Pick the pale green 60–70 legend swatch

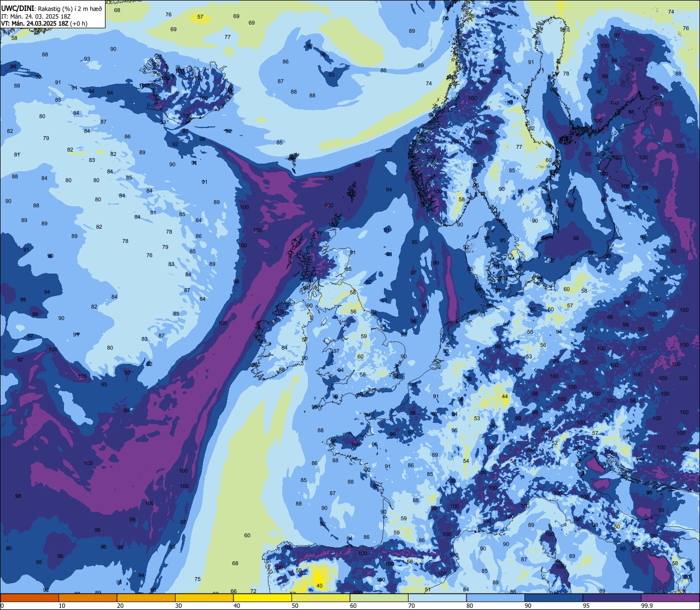379,597
